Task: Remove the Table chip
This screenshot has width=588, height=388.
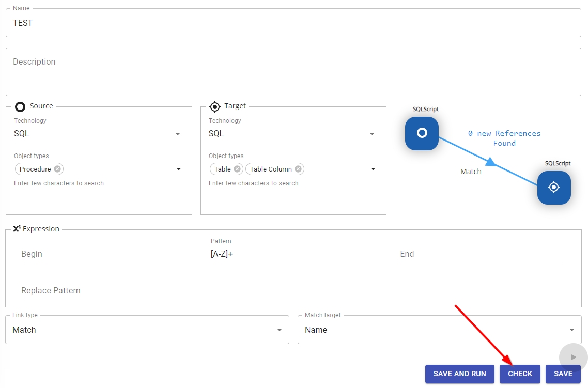Action: 237,169
